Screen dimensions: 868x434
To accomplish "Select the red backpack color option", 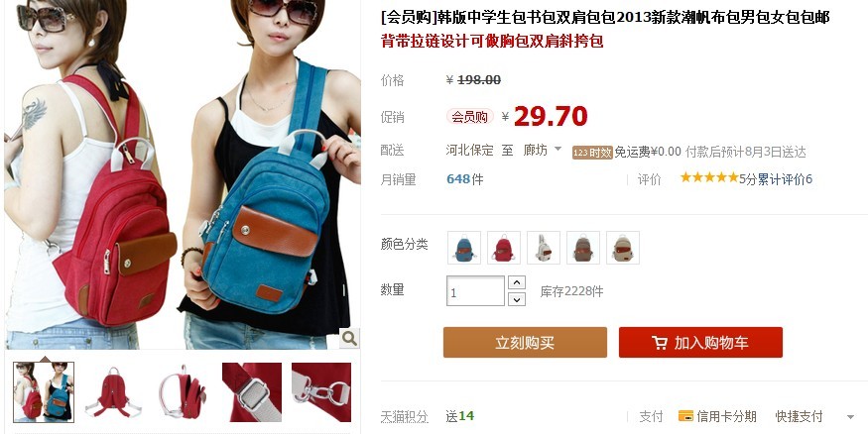I will tap(504, 247).
